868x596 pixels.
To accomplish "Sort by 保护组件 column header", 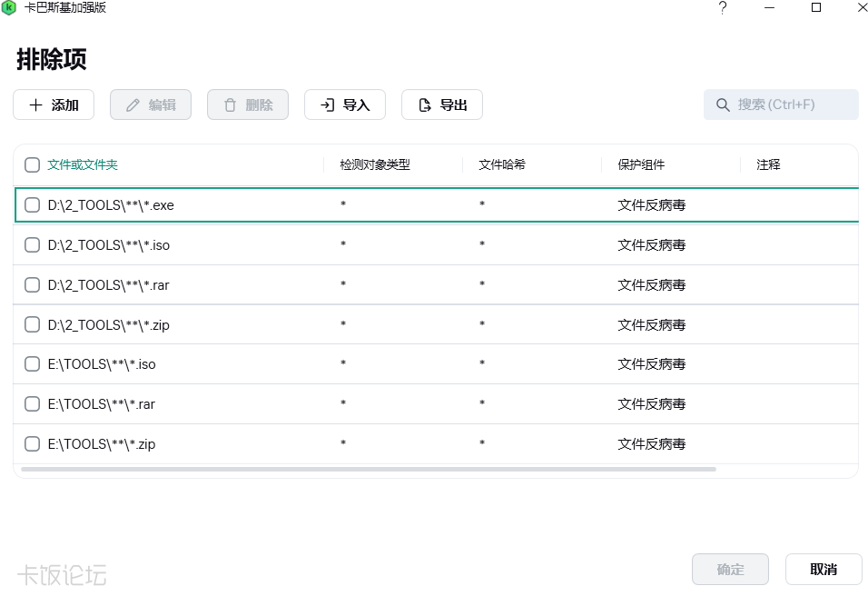I will coord(641,164).
